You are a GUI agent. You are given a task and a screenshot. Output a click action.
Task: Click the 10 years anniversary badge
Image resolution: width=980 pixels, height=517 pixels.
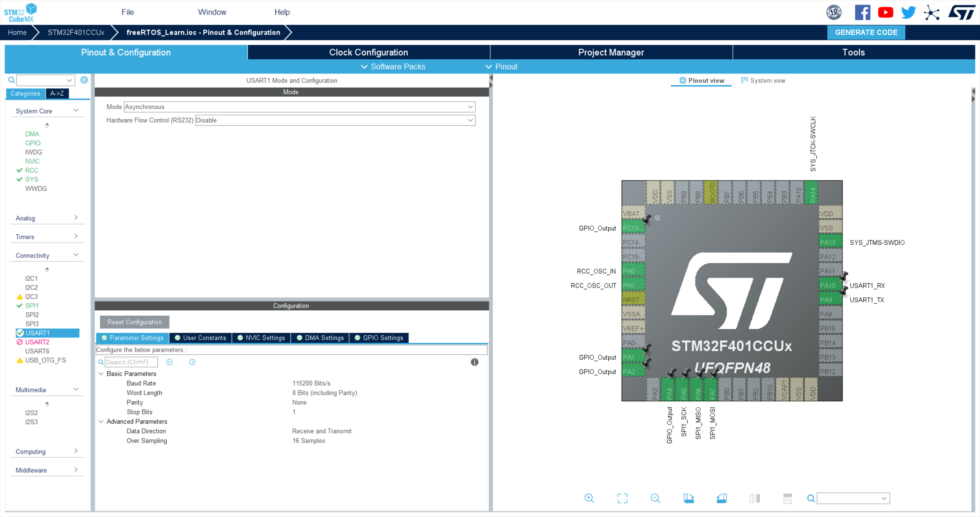pos(834,12)
